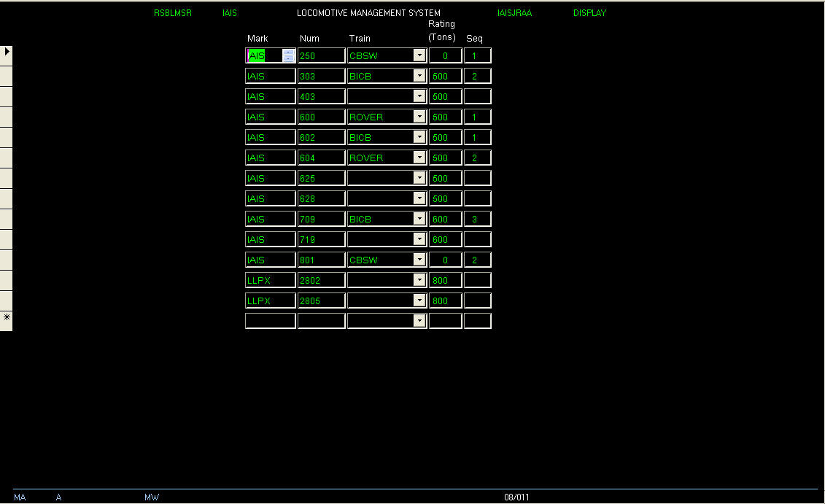The height and width of the screenshot is (504, 825).
Task: Click DISPLAY label in header
Action: 590,13
